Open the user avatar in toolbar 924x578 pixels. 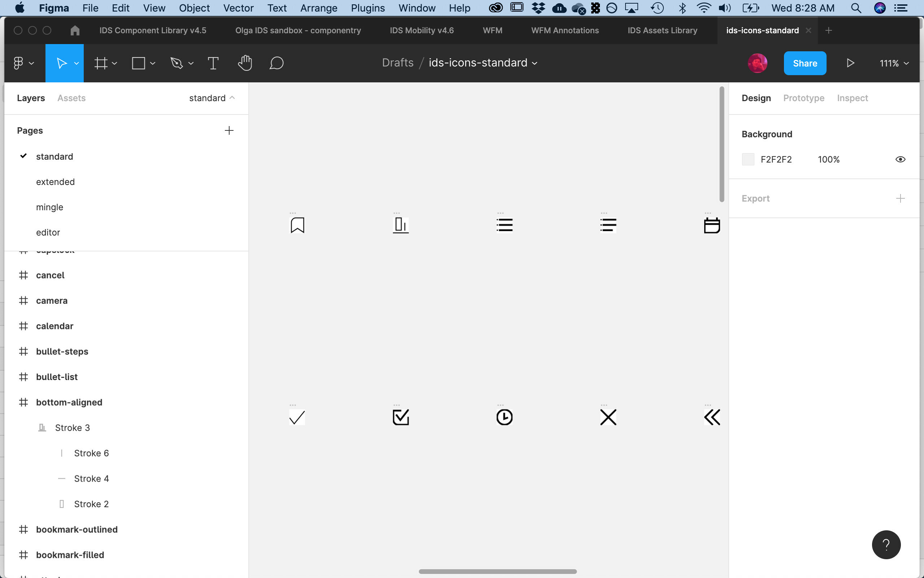point(757,63)
